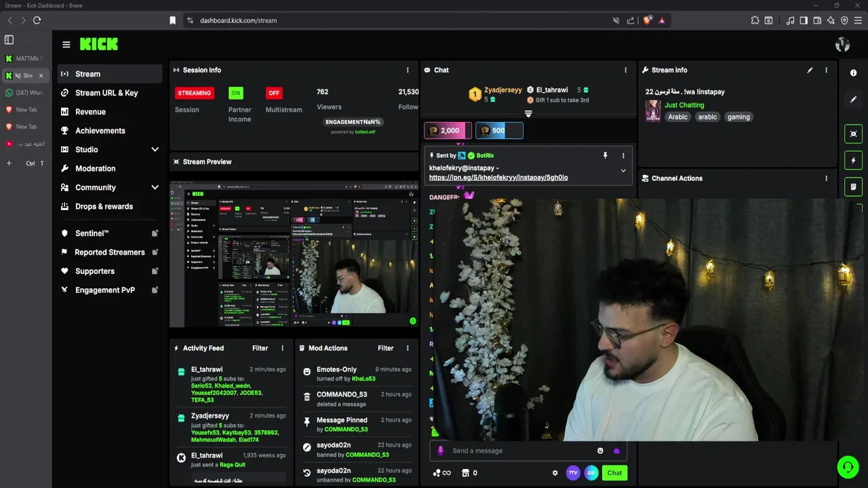Open the Stream sidebar item

click(108, 74)
